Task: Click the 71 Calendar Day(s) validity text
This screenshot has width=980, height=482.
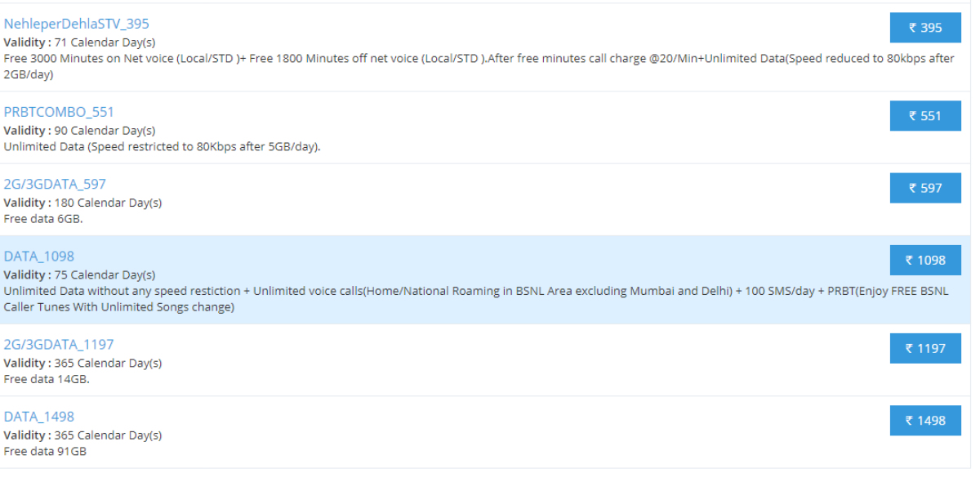Action: click(x=105, y=42)
